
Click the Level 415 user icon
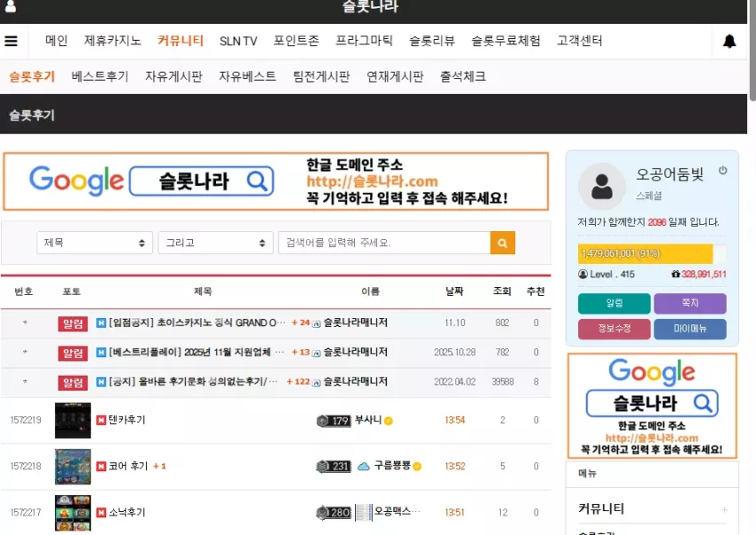(583, 274)
